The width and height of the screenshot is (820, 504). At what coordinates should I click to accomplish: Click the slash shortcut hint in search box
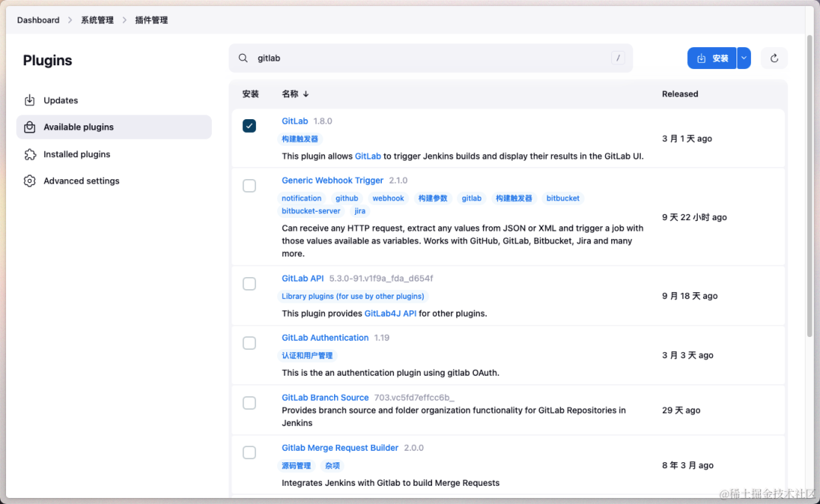pyautogui.click(x=618, y=58)
